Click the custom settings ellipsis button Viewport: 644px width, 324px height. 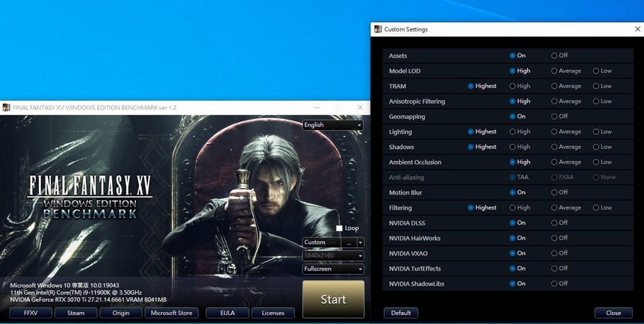click(x=348, y=242)
